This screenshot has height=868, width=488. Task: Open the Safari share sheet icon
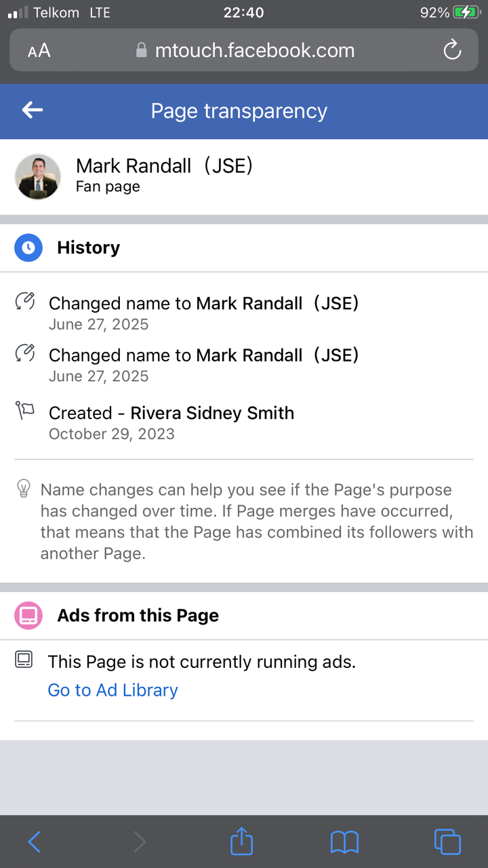coord(241,842)
